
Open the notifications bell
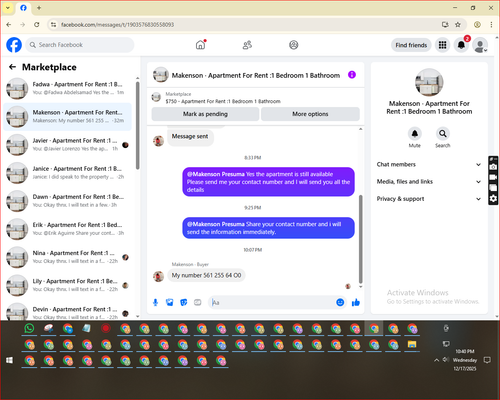(x=461, y=45)
